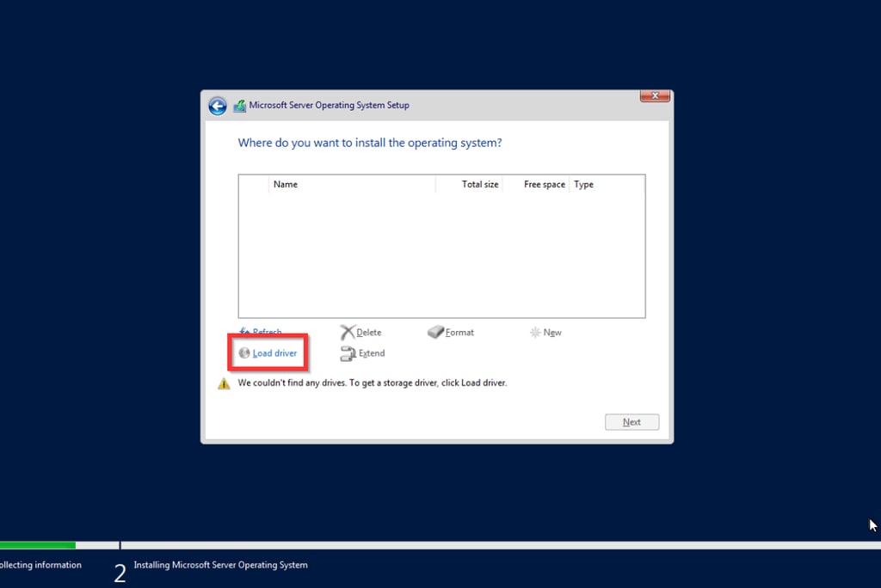This screenshot has height=588, width=881.
Task: Click the 'Where do you want to install' heading
Action: (370, 143)
